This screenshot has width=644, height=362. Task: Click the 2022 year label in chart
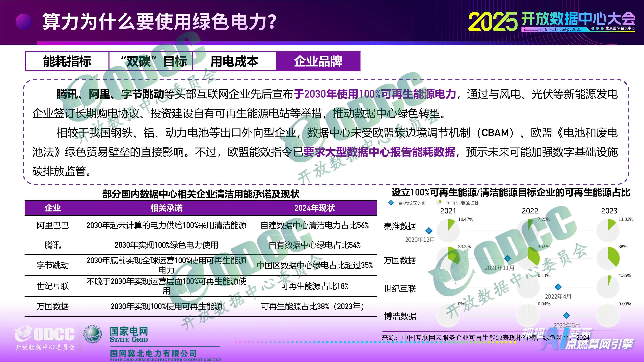(530, 211)
